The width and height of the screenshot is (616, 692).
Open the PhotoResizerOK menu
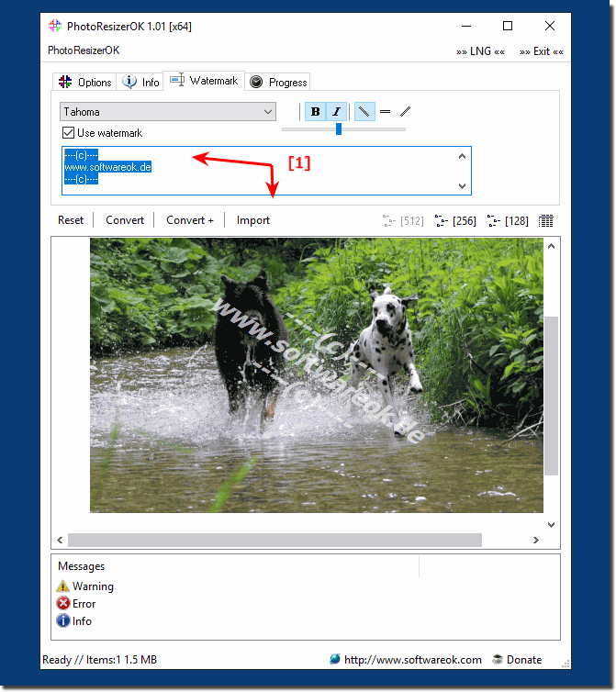[x=84, y=50]
